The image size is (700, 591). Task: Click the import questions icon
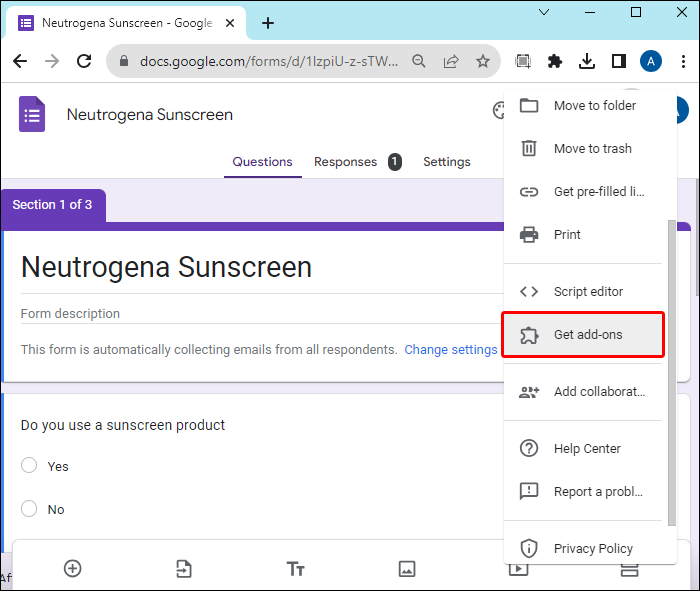(x=184, y=568)
